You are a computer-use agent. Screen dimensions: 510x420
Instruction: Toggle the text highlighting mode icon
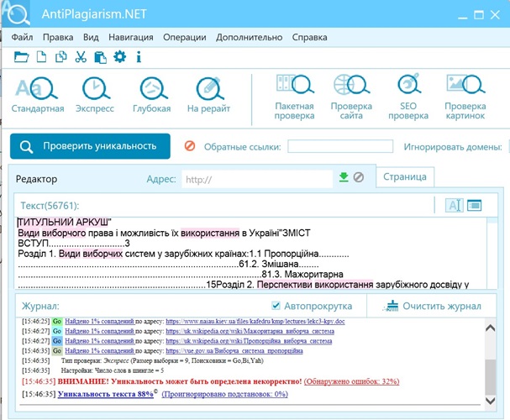454,204
